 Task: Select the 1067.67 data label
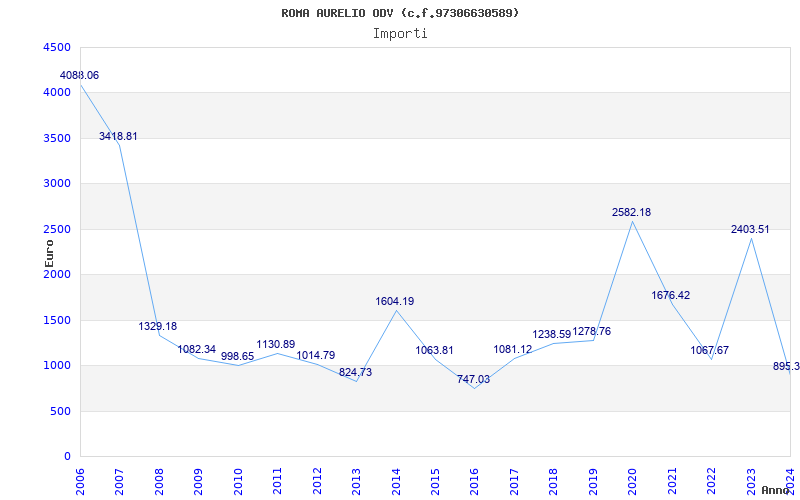point(710,351)
